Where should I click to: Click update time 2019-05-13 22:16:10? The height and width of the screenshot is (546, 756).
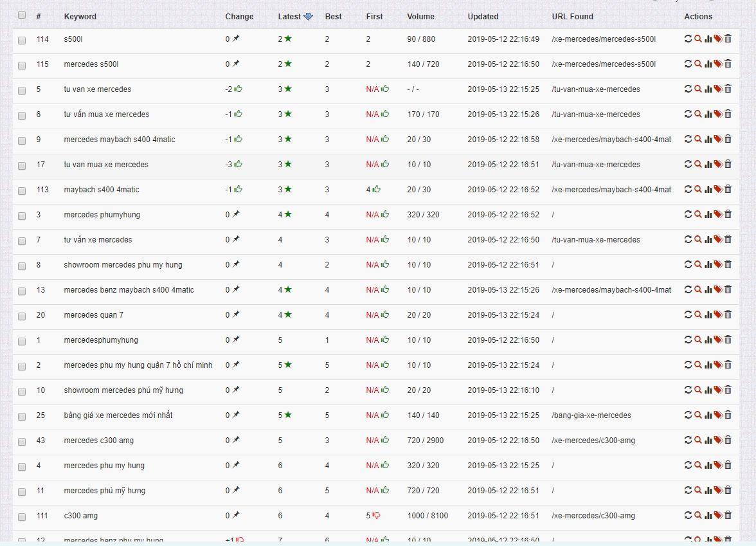[503, 390]
